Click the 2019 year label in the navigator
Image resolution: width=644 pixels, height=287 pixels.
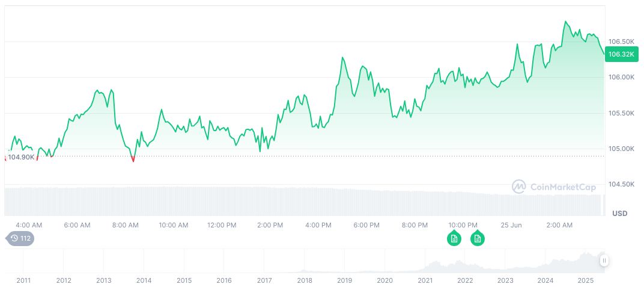tap(344, 280)
